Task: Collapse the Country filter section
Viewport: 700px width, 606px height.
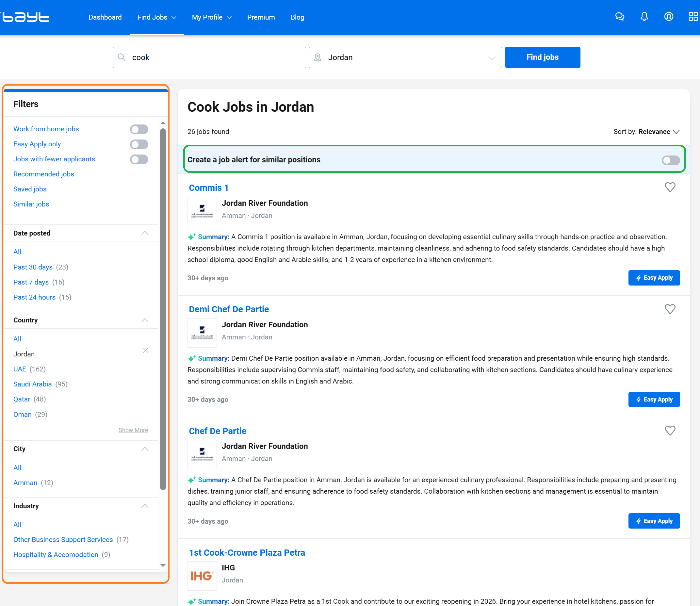Action: tap(145, 320)
